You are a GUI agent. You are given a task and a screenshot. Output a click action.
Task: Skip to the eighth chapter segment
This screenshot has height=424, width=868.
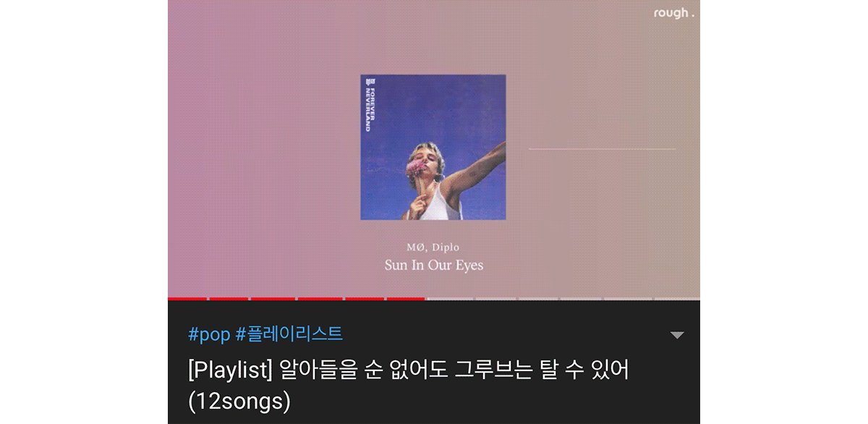[x=496, y=298]
